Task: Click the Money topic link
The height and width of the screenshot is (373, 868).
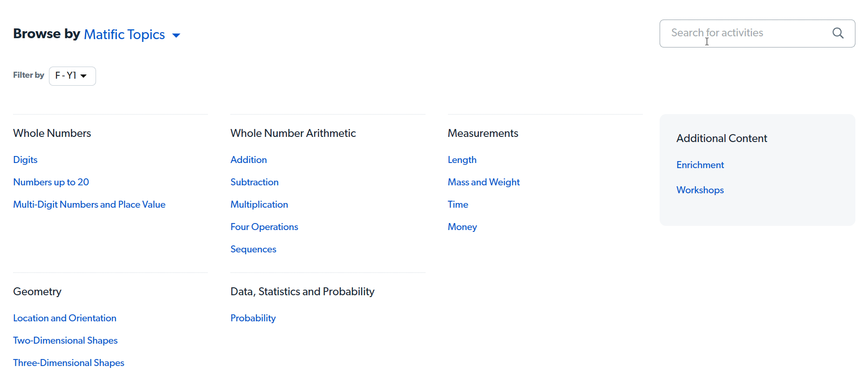Action: point(462,226)
